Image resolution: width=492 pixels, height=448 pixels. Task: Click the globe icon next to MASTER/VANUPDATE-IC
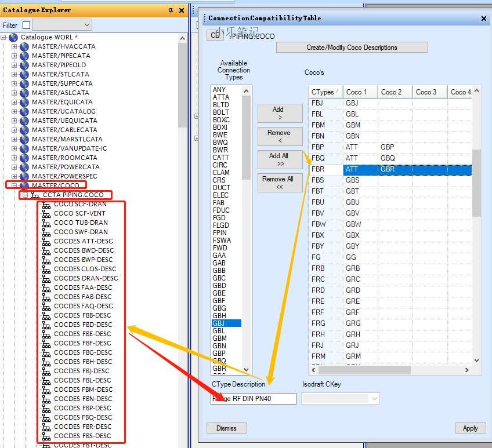tap(24, 148)
